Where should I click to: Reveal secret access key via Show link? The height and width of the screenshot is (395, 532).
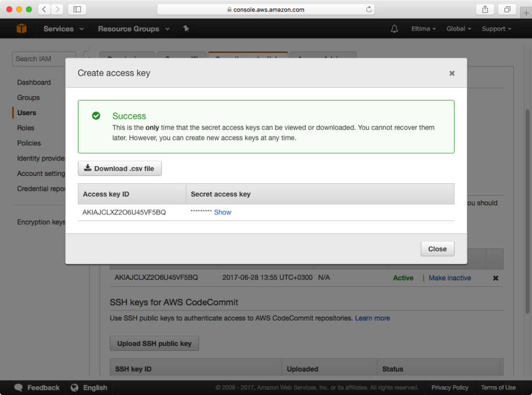click(222, 212)
